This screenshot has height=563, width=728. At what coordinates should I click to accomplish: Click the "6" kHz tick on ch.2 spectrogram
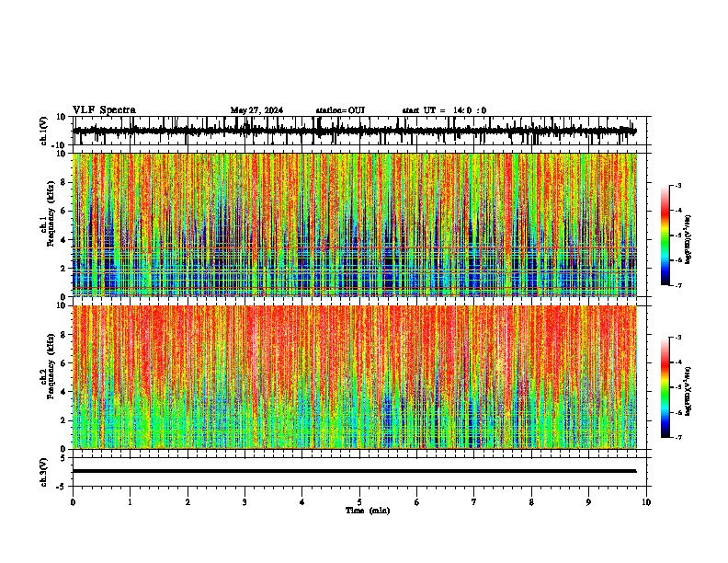point(63,363)
